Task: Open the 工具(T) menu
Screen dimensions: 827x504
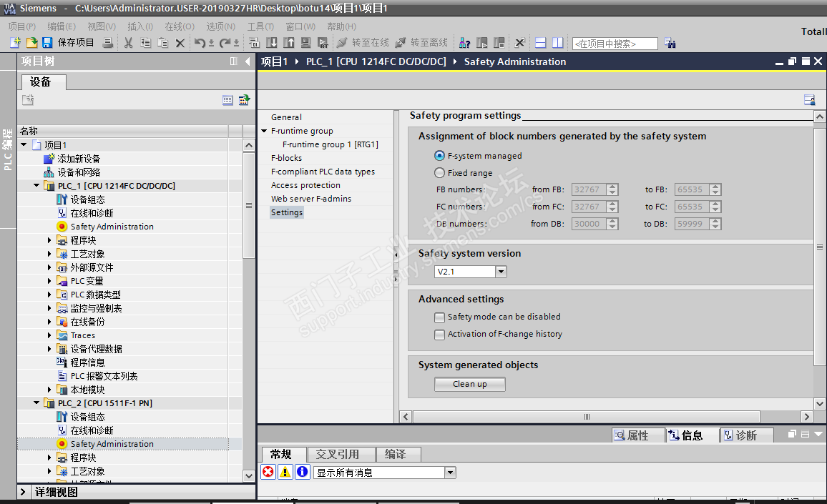Action: point(260,26)
